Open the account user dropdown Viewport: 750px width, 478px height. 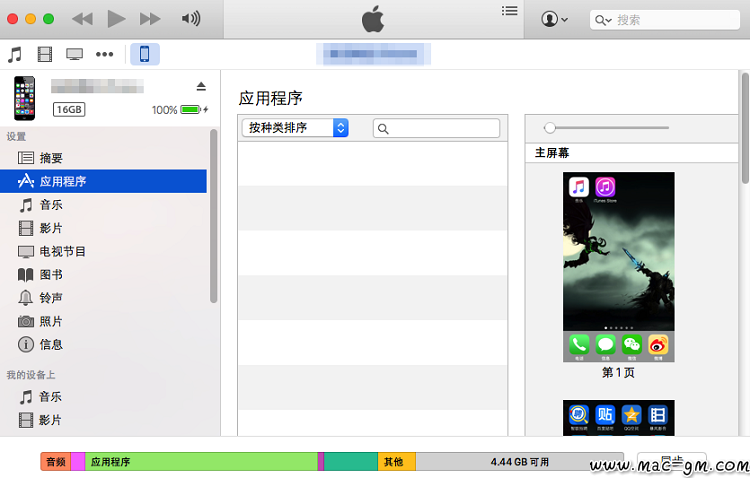(554, 19)
